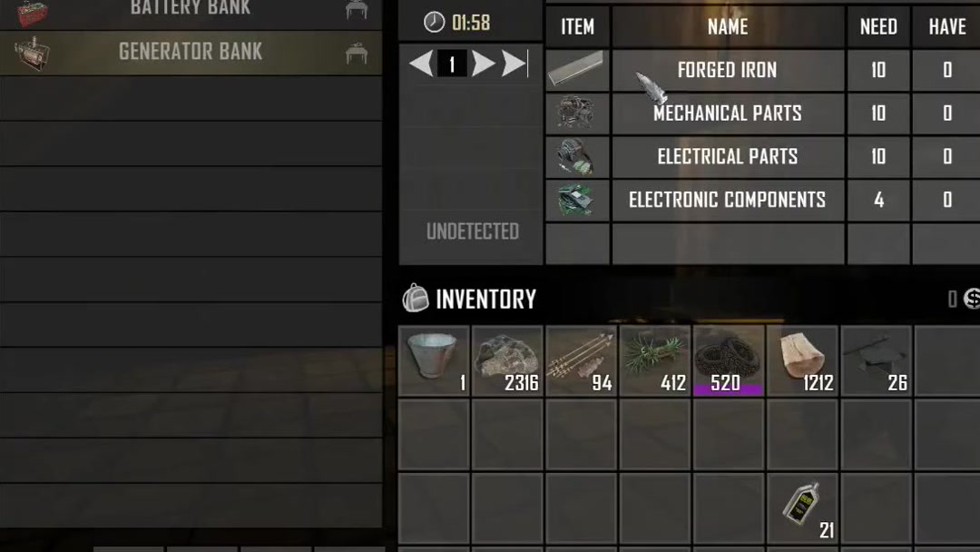This screenshot has height=552, width=980.
Task: Pick the bucket in inventory
Action: [x=434, y=360]
